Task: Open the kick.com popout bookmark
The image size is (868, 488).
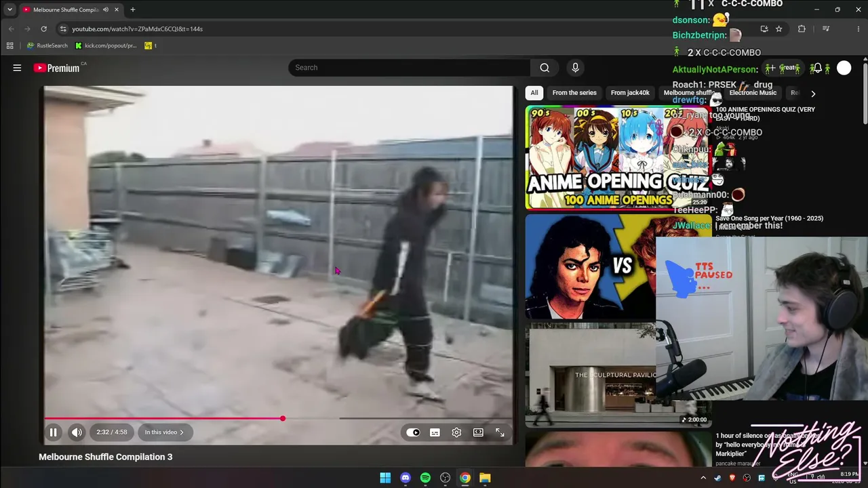Action: [x=106, y=45]
